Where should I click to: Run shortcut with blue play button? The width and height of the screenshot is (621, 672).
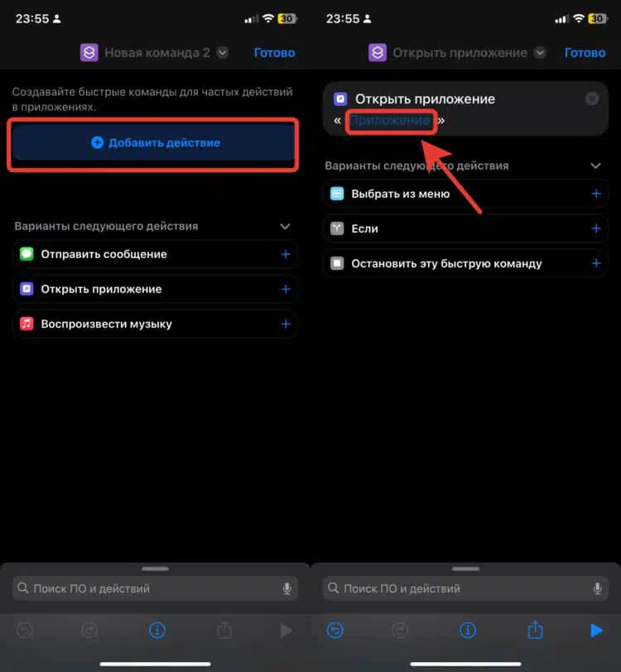click(596, 631)
